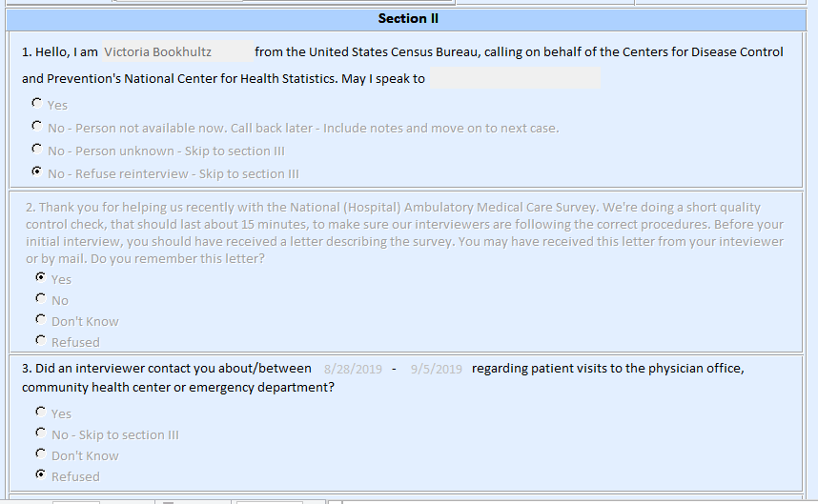This screenshot has height=504, width=818.
Task: Select Yes for question 1
Action: point(36,104)
